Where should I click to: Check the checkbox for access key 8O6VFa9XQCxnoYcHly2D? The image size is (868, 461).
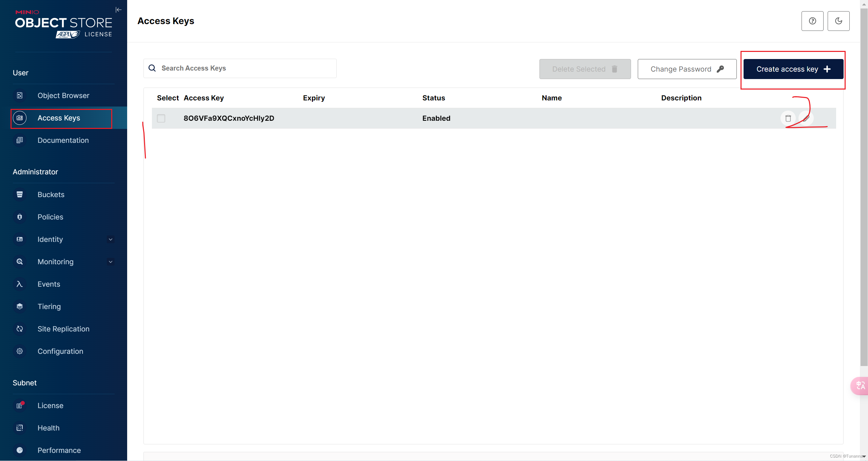tap(161, 118)
